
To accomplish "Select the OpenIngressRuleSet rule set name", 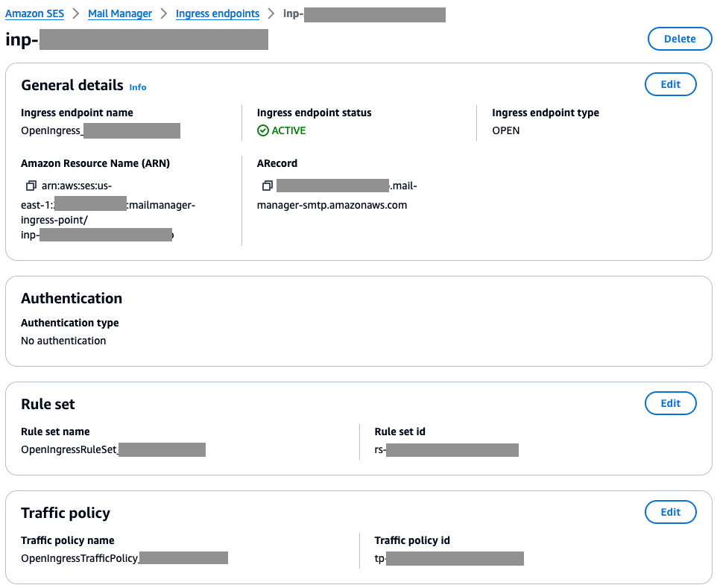I will 112,449.
